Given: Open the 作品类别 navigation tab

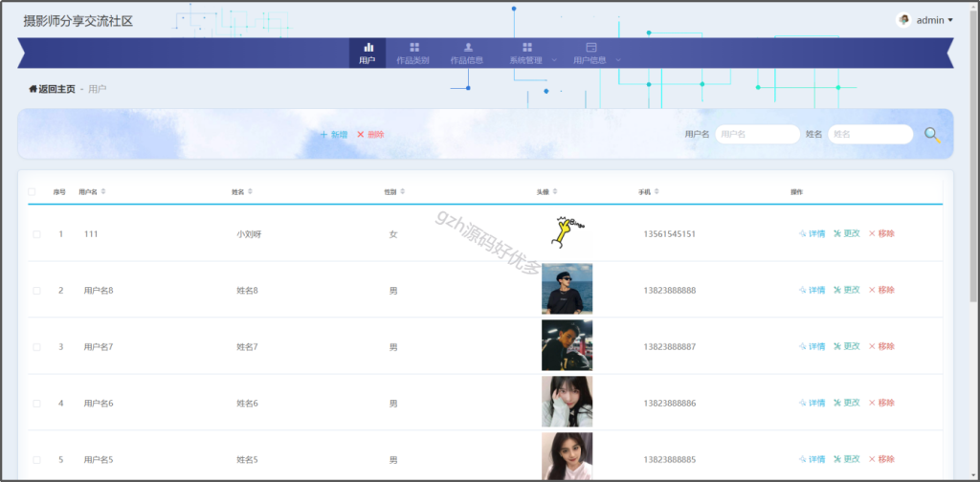Looking at the screenshot, I should (x=413, y=53).
